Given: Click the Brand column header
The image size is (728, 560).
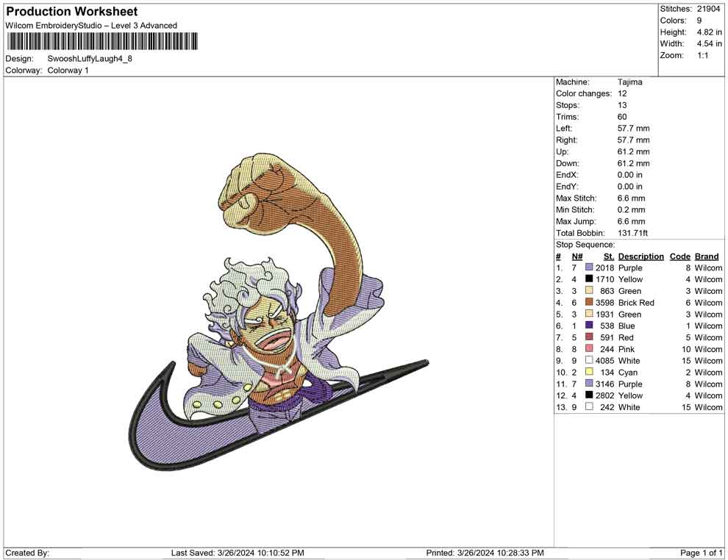Looking at the screenshot, I should tap(707, 256).
